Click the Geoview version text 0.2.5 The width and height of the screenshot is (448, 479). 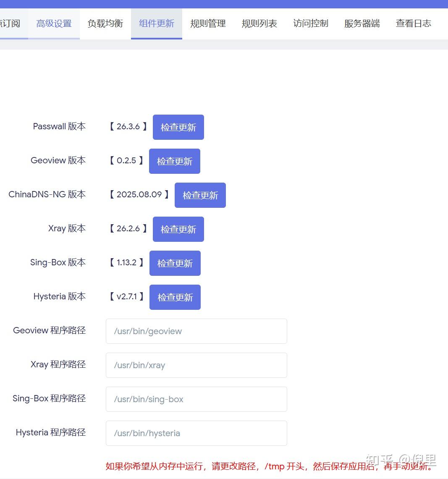click(126, 160)
